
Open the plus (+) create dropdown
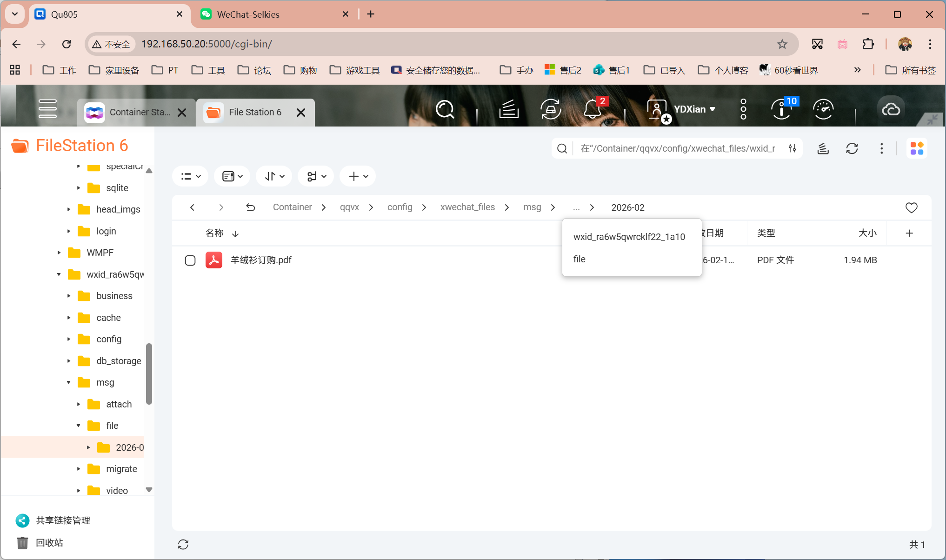point(357,176)
